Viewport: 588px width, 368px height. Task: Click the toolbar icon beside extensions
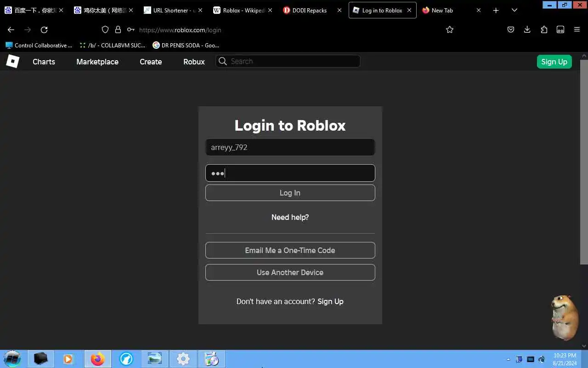(x=560, y=29)
